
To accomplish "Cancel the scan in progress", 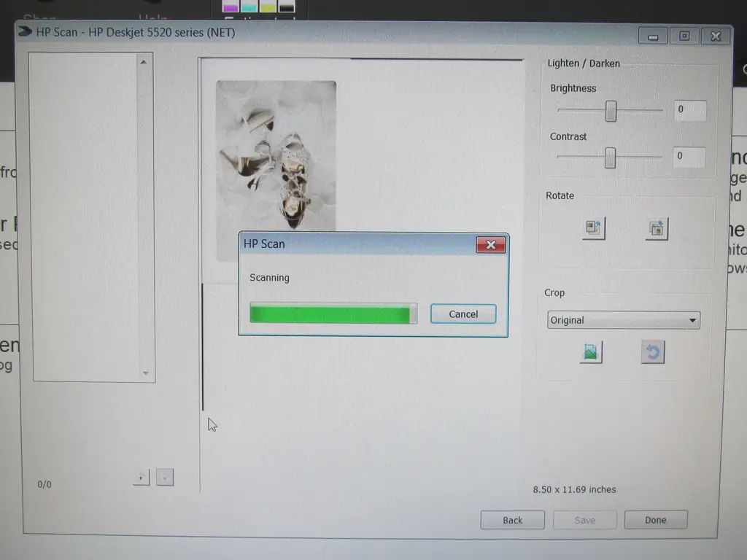I will (x=463, y=314).
